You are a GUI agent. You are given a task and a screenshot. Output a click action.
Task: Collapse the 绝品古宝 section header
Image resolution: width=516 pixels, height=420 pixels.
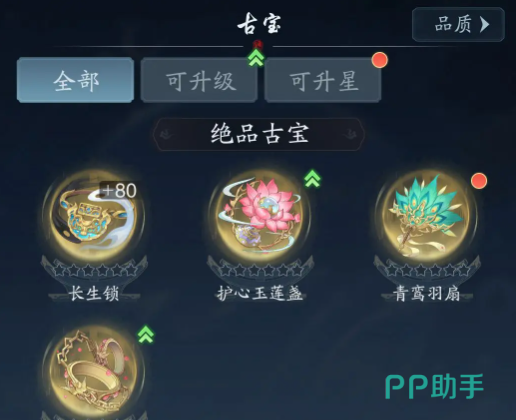(x=259, y=134)
